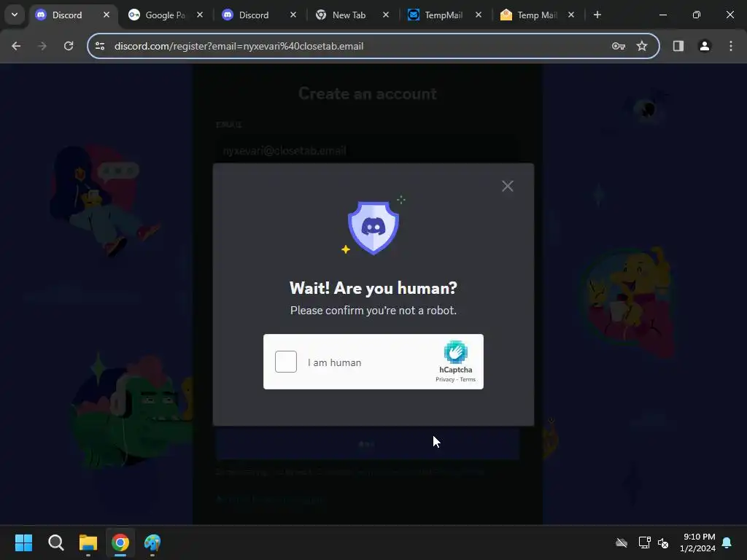
Task: Switch to the Temp Mail tab
Action: coord(536,15)
